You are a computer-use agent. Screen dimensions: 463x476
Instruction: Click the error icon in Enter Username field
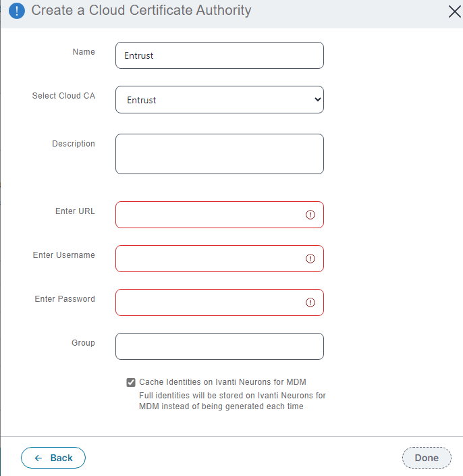click(310, 259)
